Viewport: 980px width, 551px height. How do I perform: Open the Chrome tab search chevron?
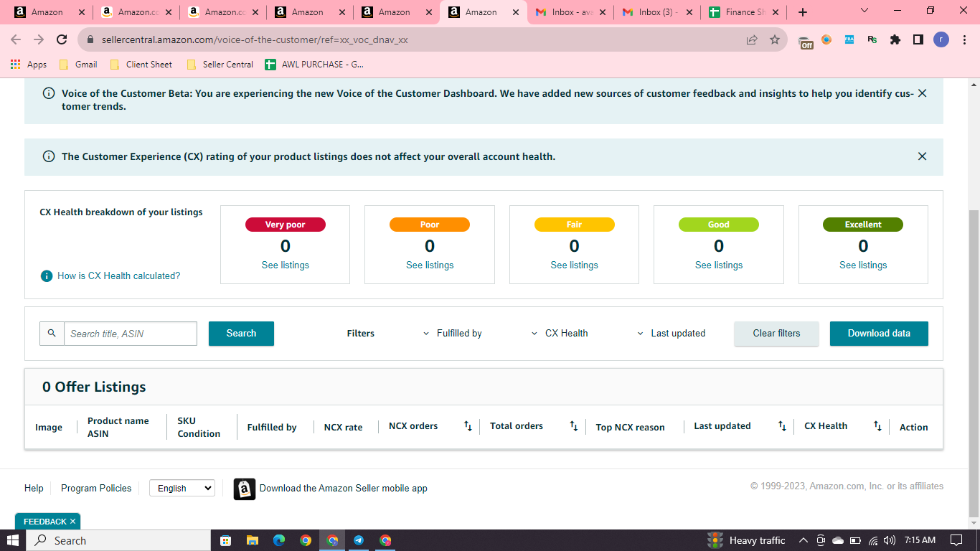click(864, 11)
